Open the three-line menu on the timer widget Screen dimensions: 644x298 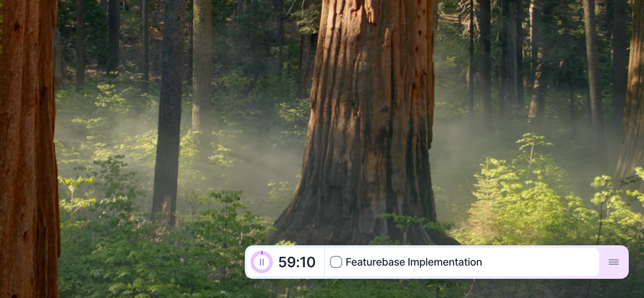pyautogui.click(x=613, y=262)
